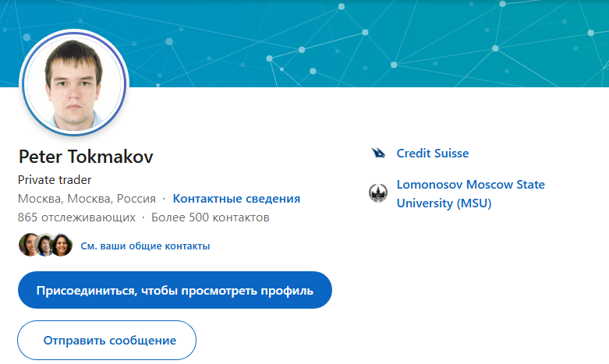Open the middle mutual contact avatar
This screenshot has width=609, height=364.
click(45, 246)
